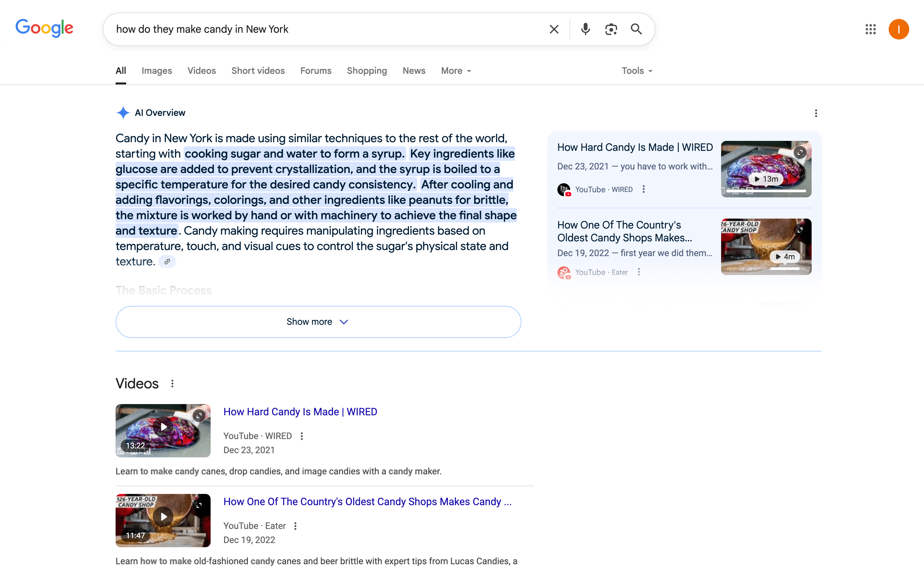Open the orange account avatar
Screen dimensions: 924x570
[x=898, y=29]
